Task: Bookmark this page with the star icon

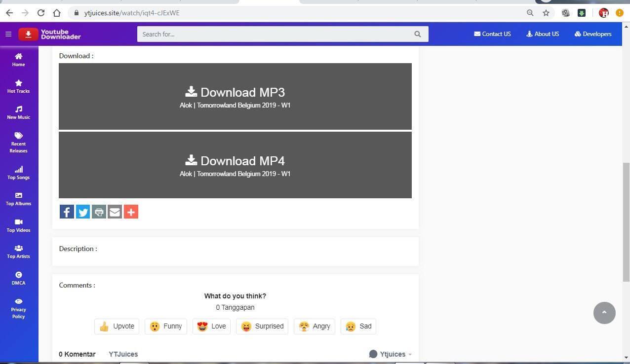Action: click(546, 13)
